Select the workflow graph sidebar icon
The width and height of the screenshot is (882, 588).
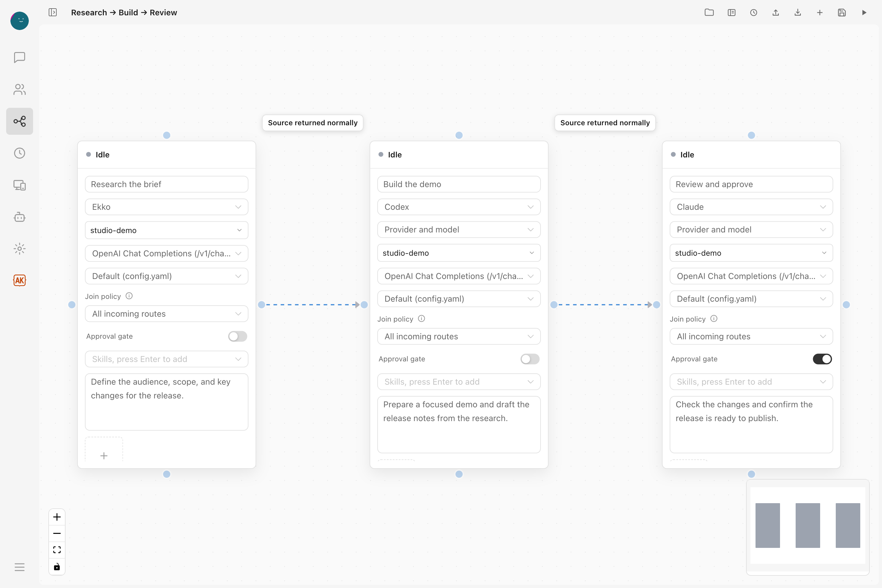[20, 121]
